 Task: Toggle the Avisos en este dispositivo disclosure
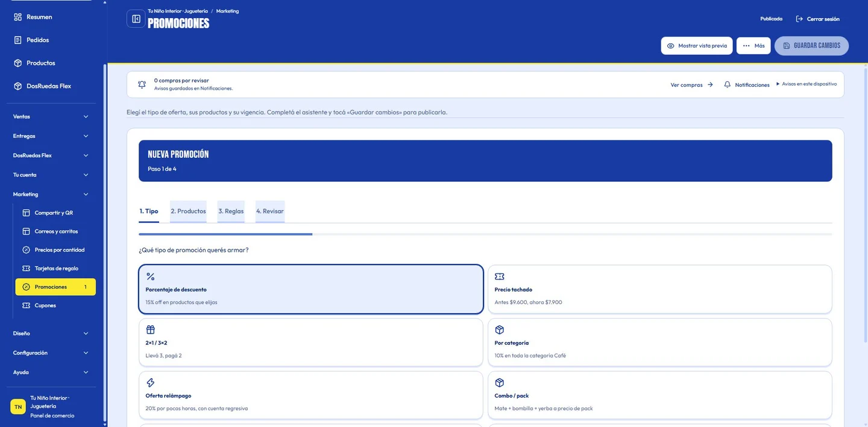[807, 84]
